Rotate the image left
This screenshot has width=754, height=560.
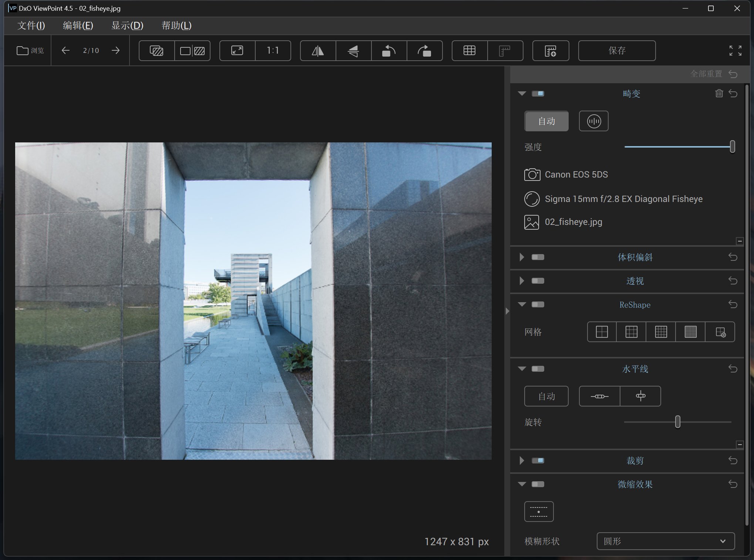coord(389,51)
